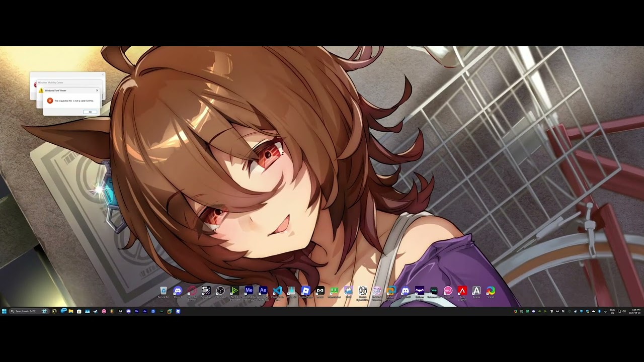Open the Apex Legends desktop shortcut
Viewport: 644px width, 362px height.
462,293
